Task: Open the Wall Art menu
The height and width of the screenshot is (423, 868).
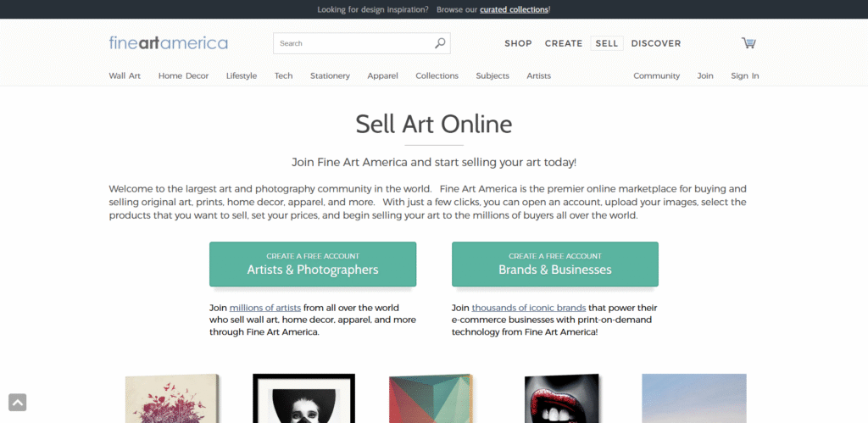Action: [125, 75]
